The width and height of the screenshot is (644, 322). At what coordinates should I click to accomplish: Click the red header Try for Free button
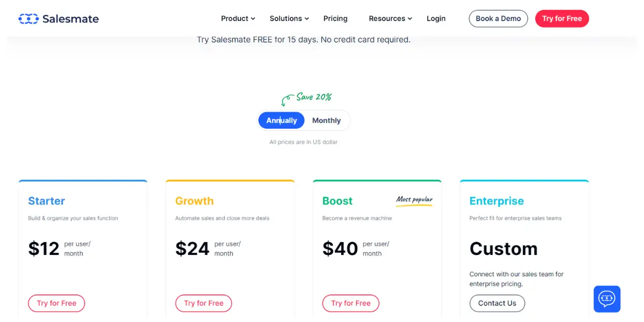click(x=562, y=18)
